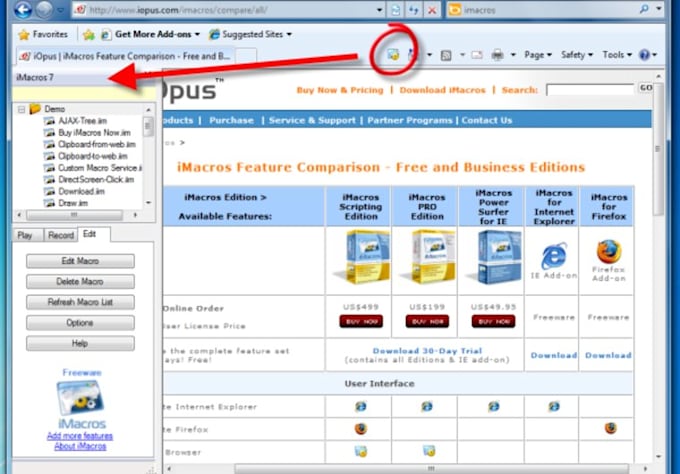Screen dimensions: 680x474
Task: Click the RSS feeds icon
Action: [446, 55]
